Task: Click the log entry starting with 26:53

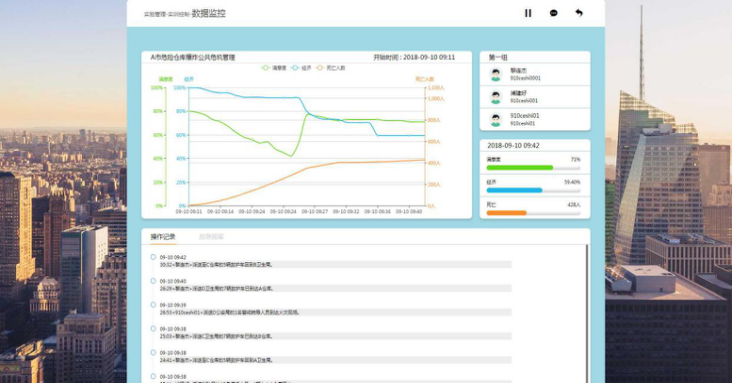Action: (335, 312)
